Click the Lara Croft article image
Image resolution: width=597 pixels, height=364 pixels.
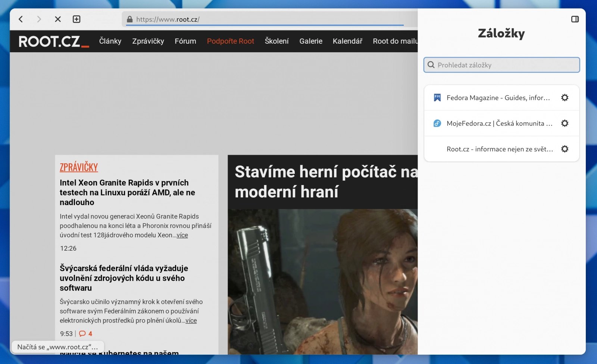[x=323, y=282]
